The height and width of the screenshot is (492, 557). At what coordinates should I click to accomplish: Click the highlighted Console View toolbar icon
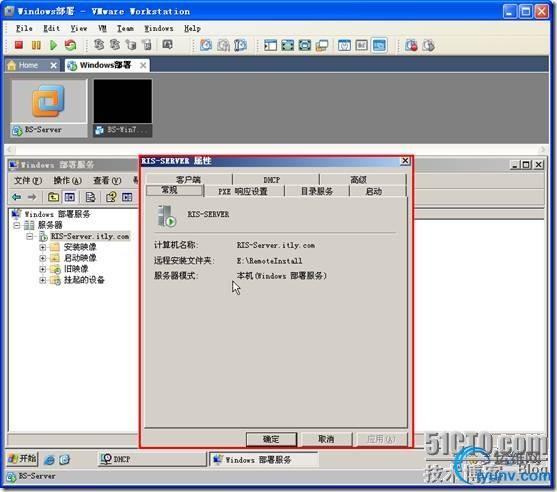(x=379, y=45)
